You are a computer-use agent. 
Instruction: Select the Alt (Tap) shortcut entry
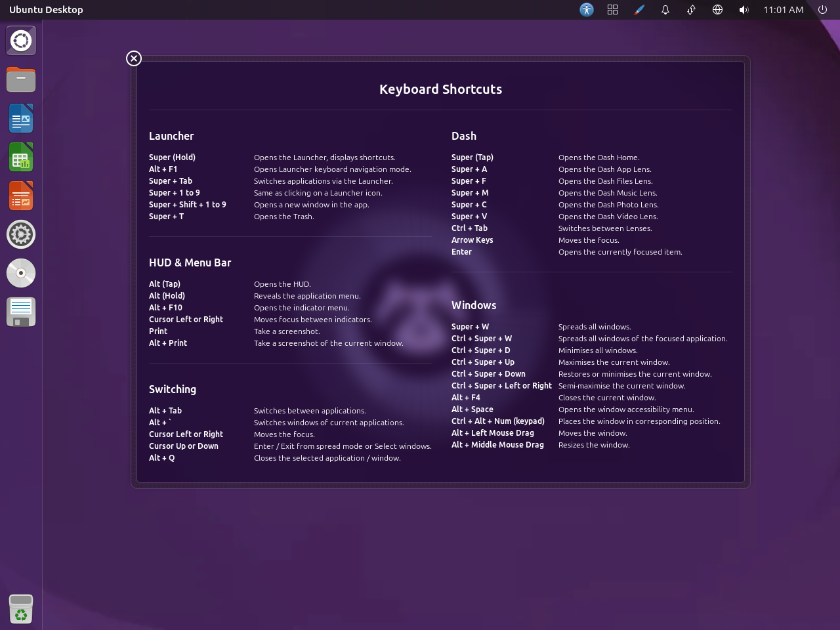click(165, 284)
